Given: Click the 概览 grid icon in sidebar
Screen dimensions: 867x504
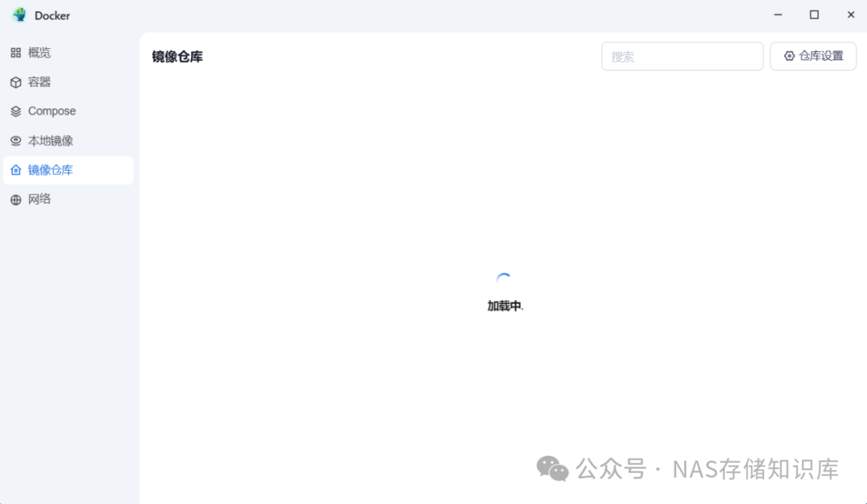Looking at the screenshot, I should (15, 52).
